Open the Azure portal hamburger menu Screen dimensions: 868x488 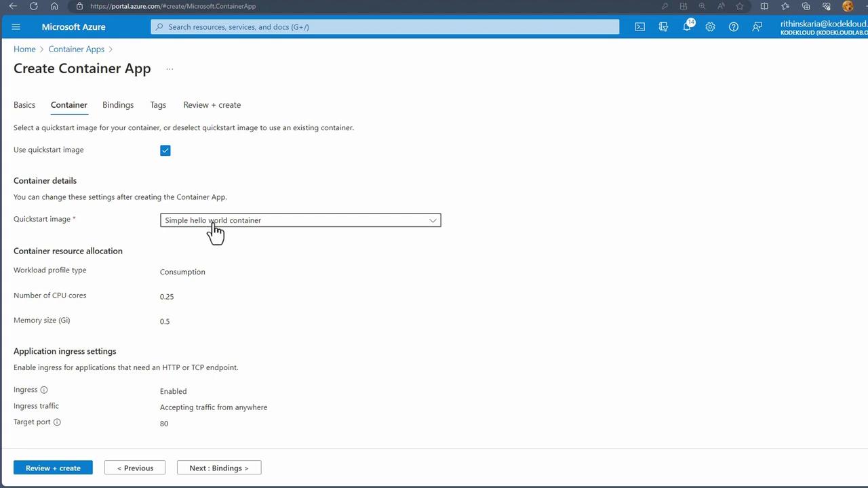[x=16, y=27]
